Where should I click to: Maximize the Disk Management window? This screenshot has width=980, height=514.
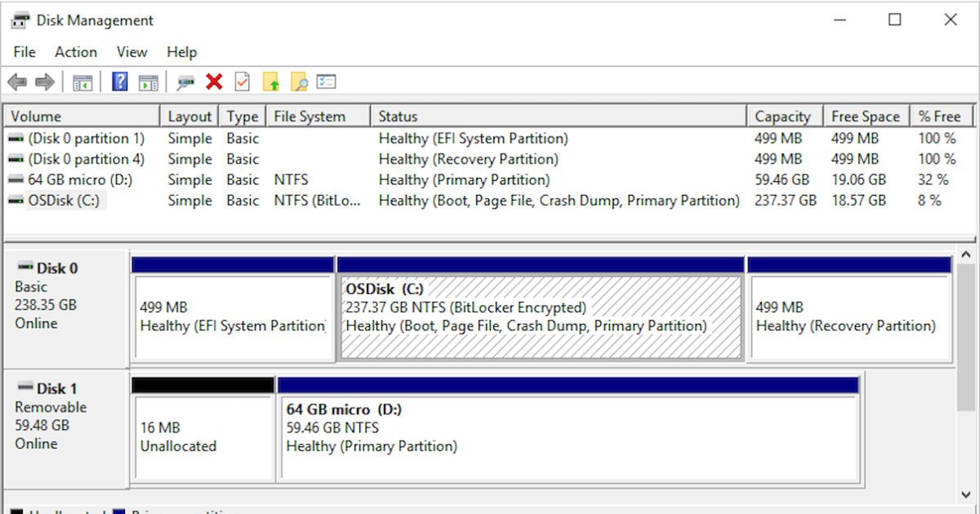tap(895, 20)
